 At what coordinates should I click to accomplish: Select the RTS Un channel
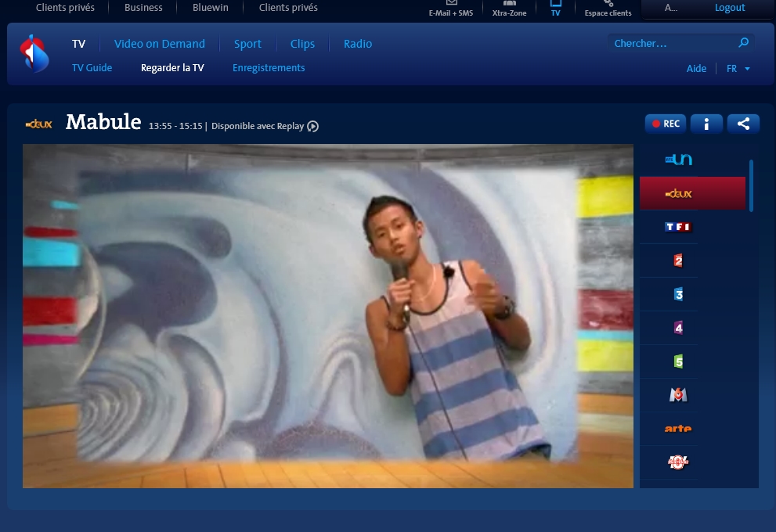click(677, 160)
